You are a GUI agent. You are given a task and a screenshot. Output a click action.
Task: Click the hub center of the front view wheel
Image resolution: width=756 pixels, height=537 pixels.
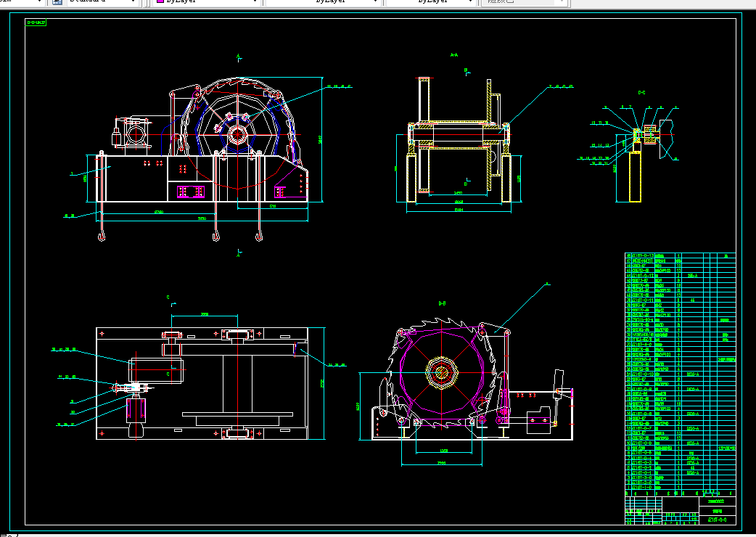[237, 135]
